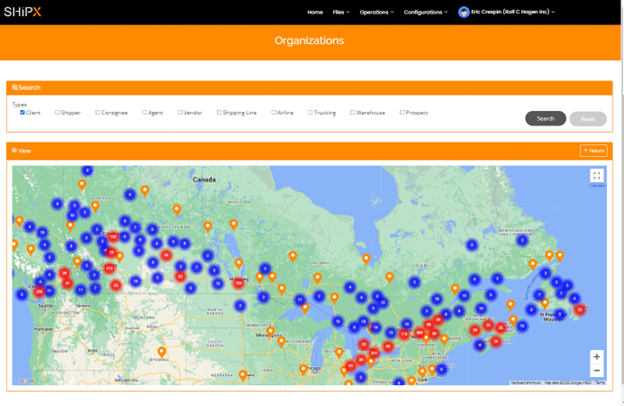Click the Reset button

(587, 118)
